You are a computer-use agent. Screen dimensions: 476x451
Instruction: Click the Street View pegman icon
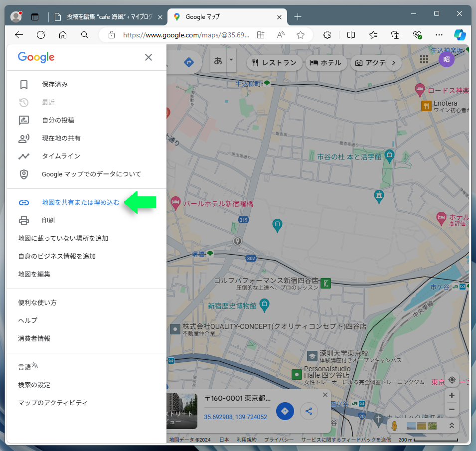[x=394, y=426]
